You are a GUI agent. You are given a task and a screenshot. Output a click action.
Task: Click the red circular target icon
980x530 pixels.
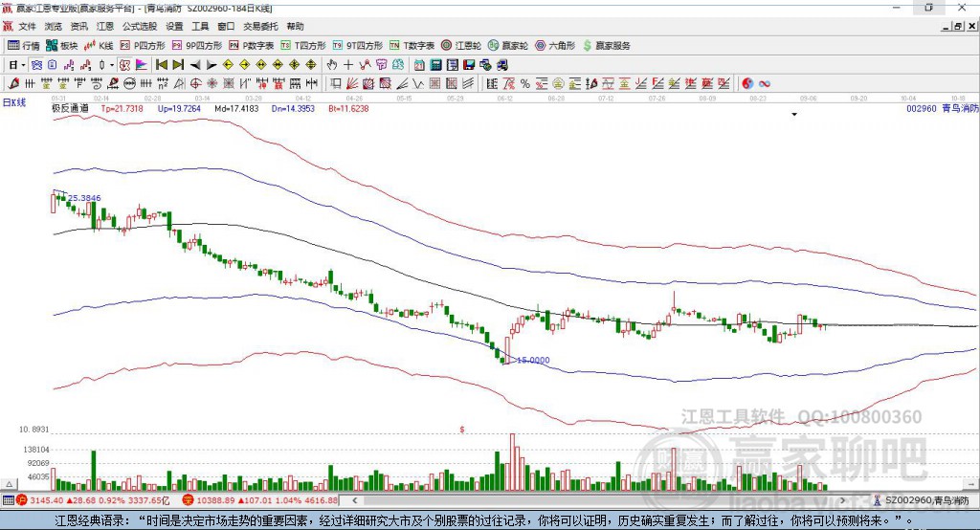[195, 83]
